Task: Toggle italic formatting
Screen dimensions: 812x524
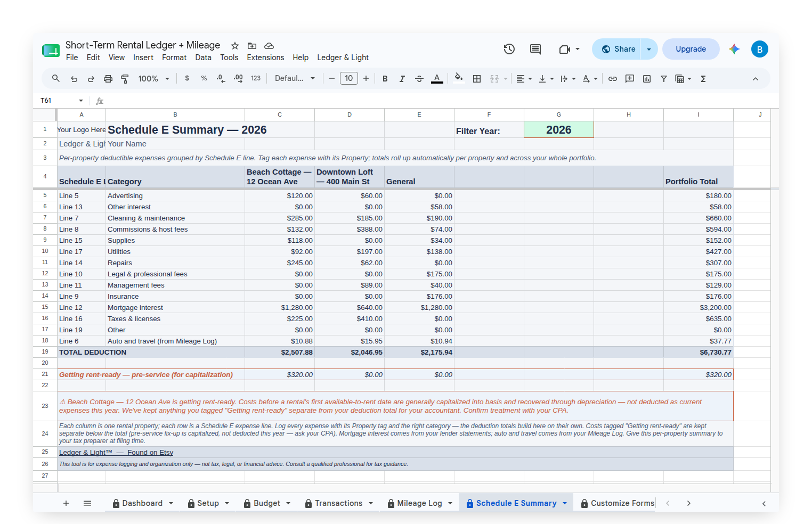Action: 402,78
